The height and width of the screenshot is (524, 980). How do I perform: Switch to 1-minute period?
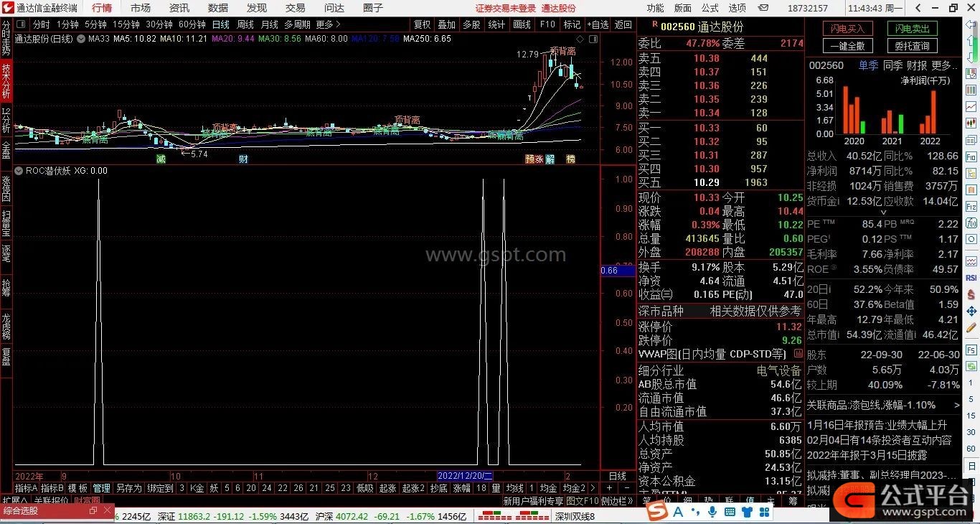[x=67, y=24]
